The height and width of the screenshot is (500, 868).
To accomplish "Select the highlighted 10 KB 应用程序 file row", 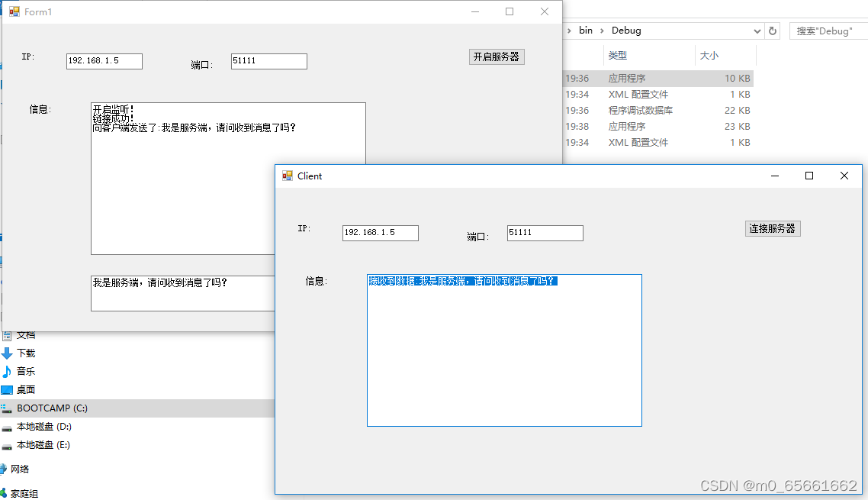I will click(x=656, y=78).
